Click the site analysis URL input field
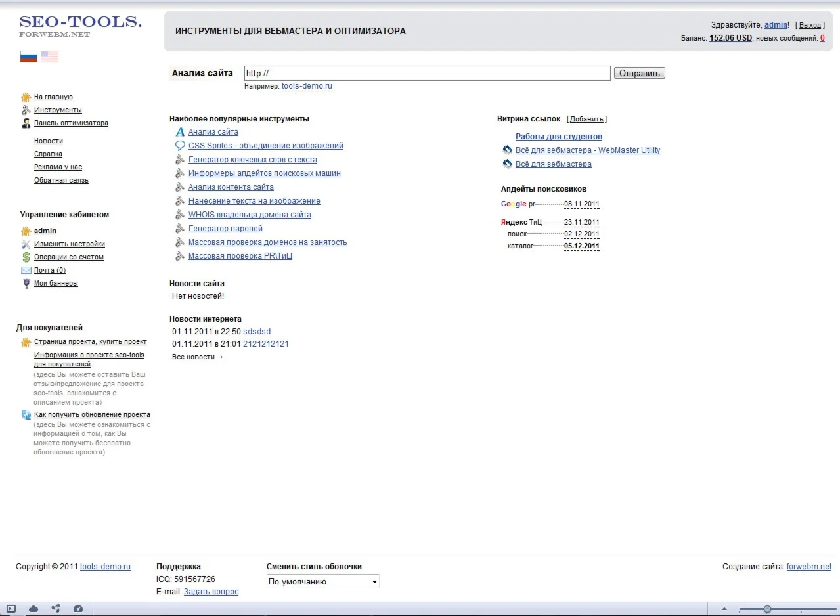The height and width of the screenshot is (616, 840). pyautogui.click(x=427, y=74)
